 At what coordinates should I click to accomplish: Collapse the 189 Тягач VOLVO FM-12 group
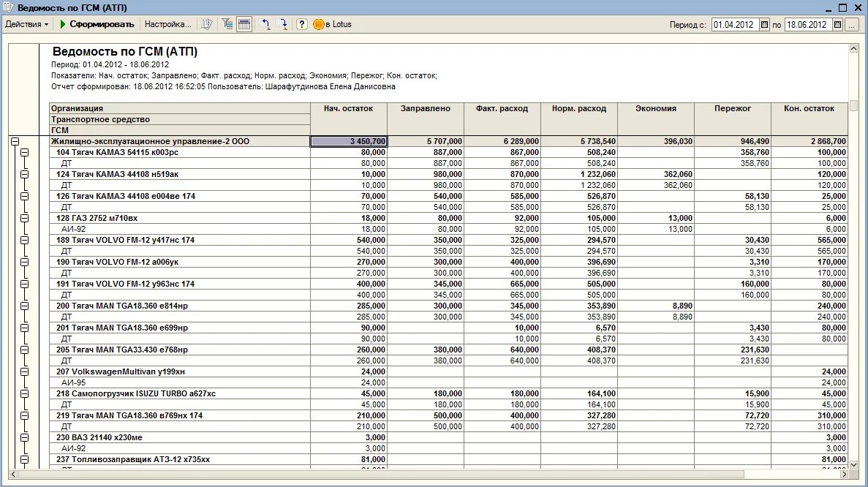click(24, 240)
